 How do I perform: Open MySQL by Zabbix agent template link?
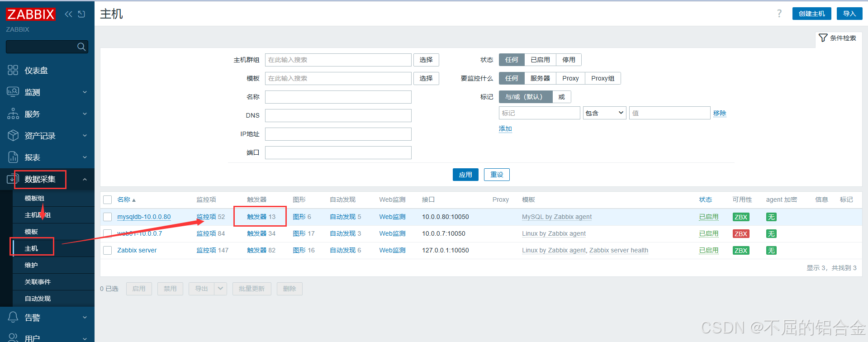coord(557,217)
